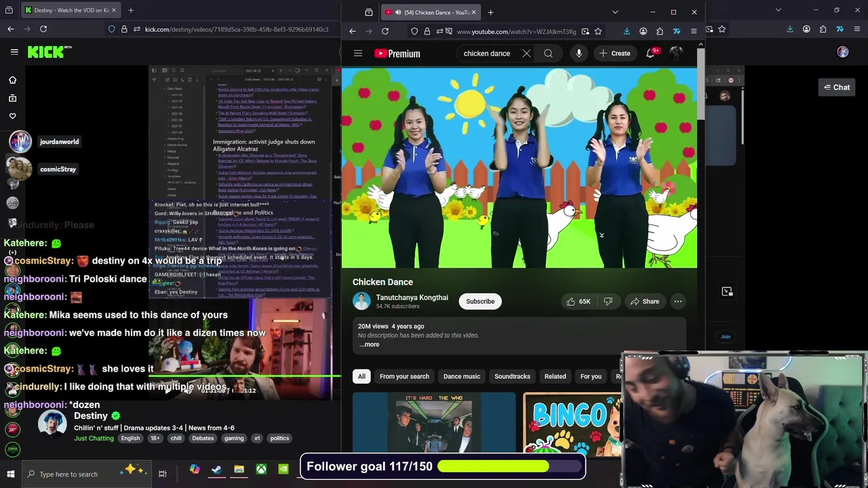Click the Debates tag on Kick
Screen dimensions: 868x488
tap(203, 439)
